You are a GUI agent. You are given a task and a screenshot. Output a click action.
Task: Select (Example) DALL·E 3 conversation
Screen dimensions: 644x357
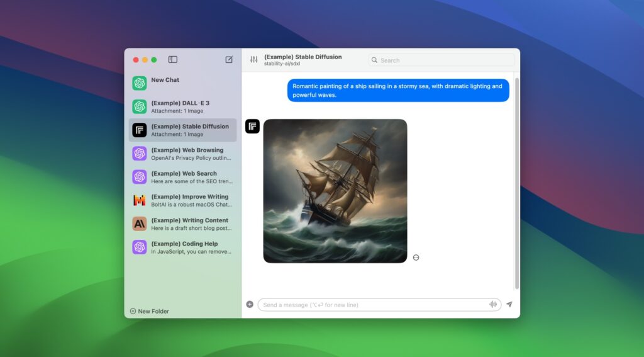pos(183,106)
